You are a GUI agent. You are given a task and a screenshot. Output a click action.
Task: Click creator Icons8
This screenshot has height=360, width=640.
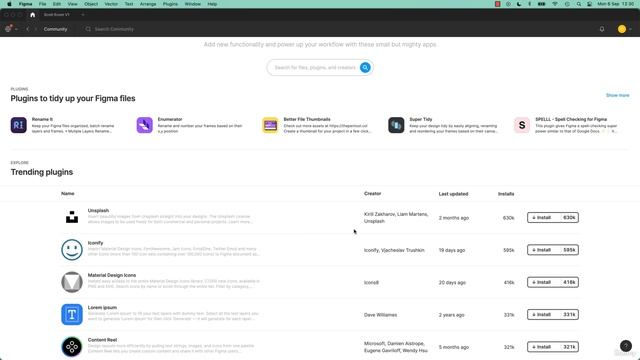(371, 282)
